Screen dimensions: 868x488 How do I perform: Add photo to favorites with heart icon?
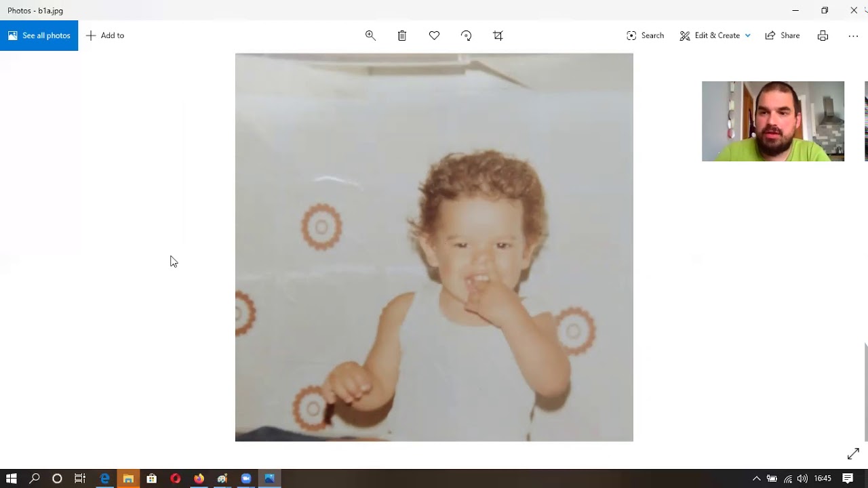click(434, 35)
